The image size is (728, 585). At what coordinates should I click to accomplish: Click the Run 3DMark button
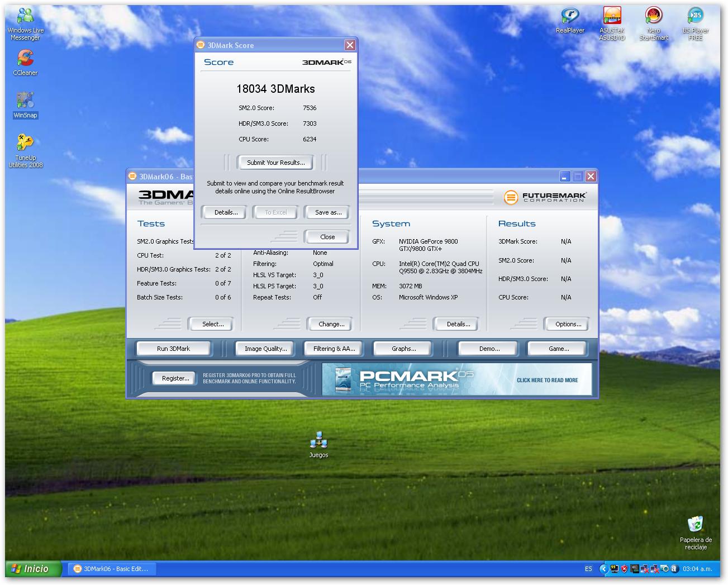(x=173, y=349)
